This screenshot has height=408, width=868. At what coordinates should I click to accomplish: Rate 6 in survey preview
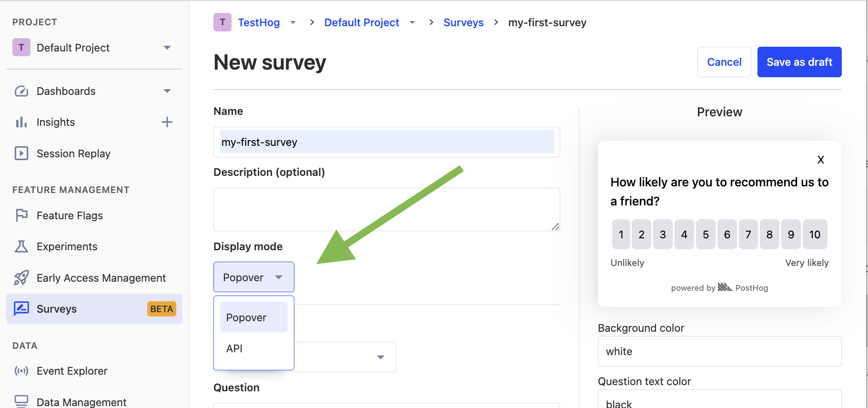(727, 234)
